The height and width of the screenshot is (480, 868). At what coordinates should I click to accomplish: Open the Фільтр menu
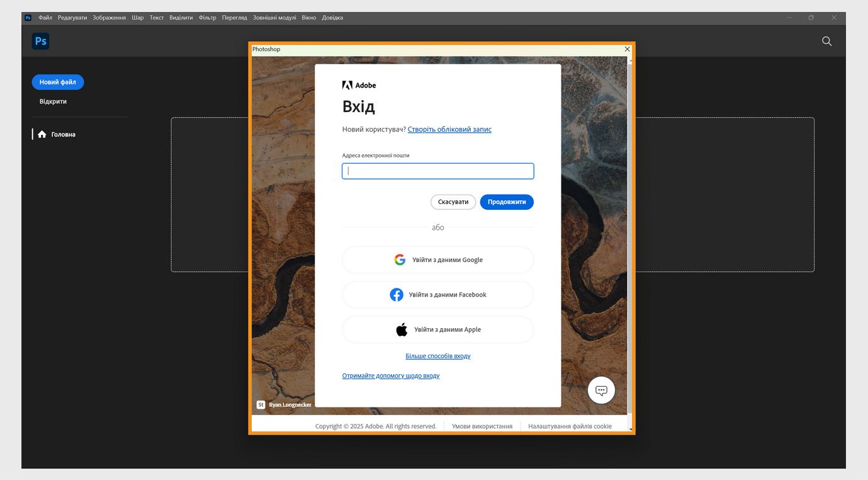point(208,18)
